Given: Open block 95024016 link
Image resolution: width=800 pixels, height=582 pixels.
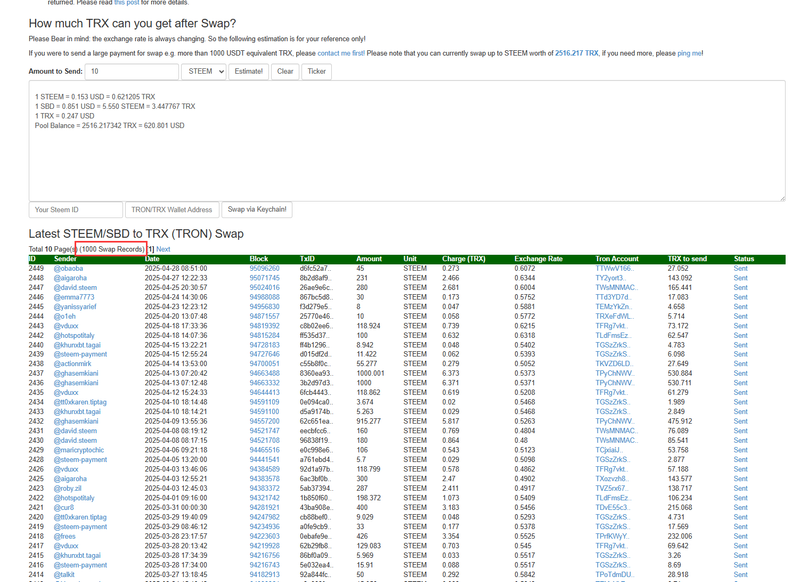Looking at the screenshot, I should tap(264, 288).
